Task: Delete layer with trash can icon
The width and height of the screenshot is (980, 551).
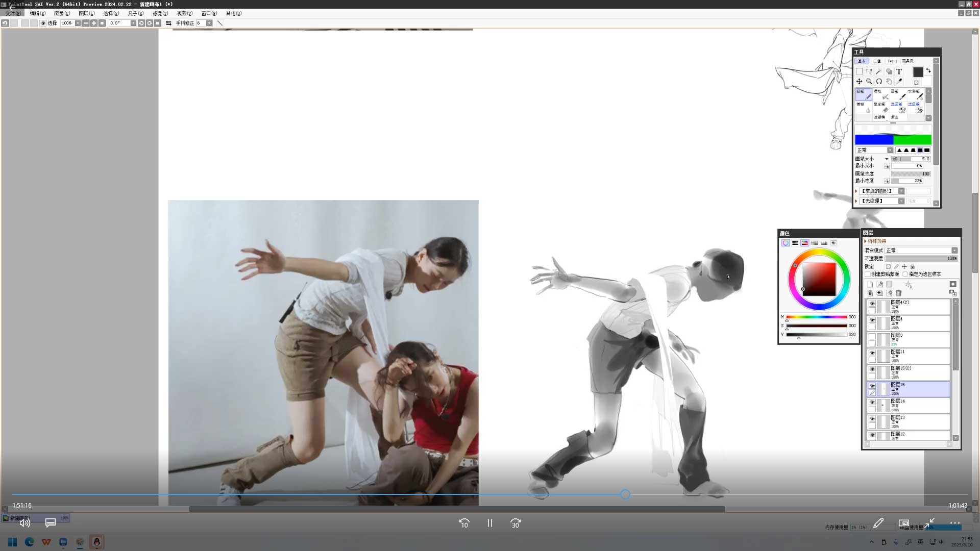Action: tap(899, 293)
